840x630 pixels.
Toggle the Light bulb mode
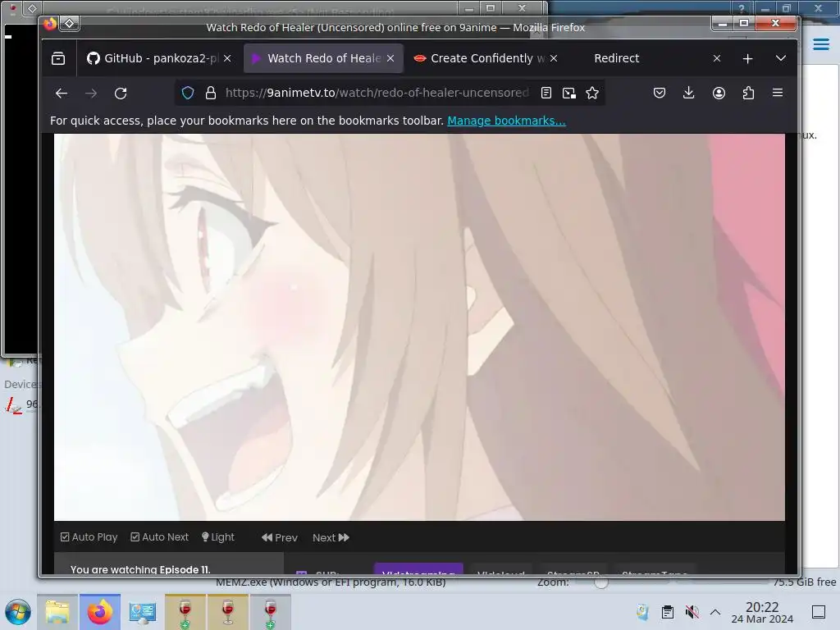218,536
